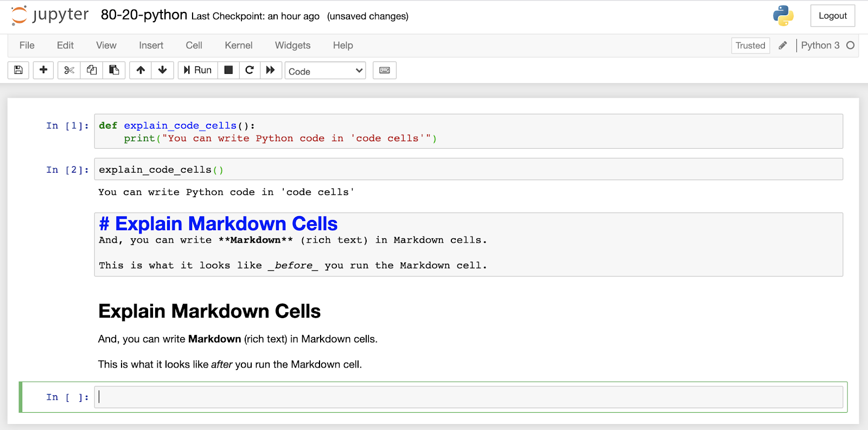
Task: Open the Help menu
Action: tap(343, 46)
